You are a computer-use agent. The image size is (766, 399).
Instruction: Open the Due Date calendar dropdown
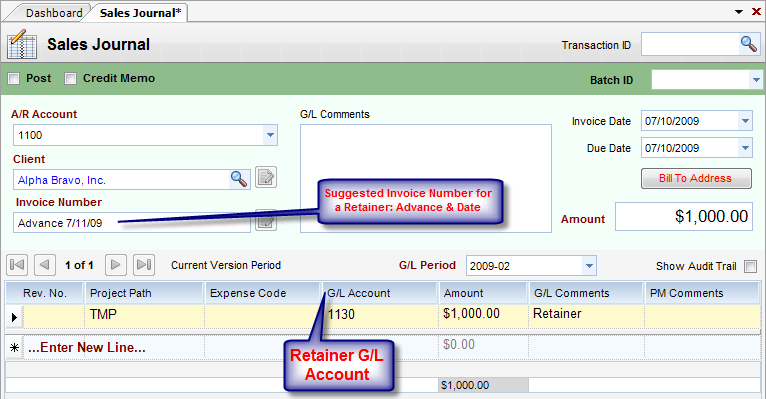745,147
